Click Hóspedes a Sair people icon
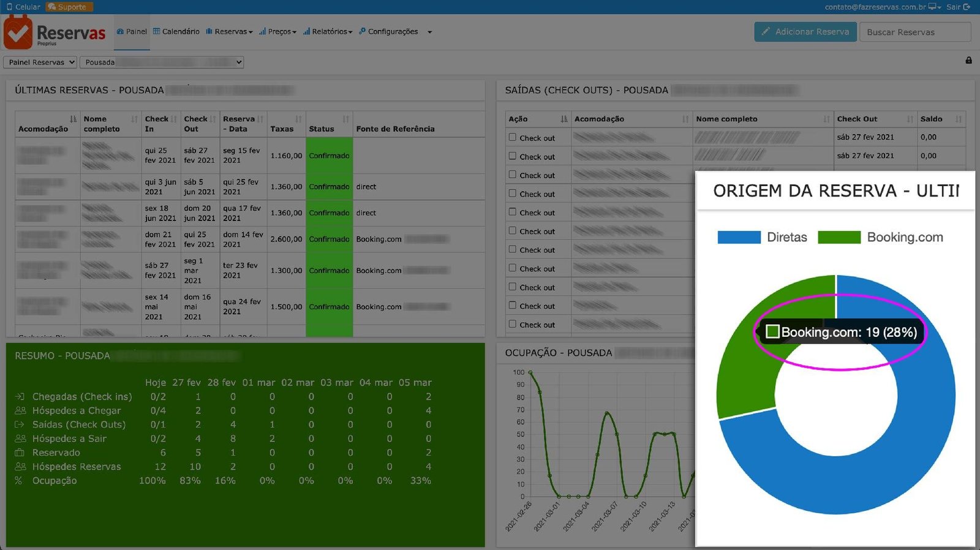Screen dimensions: 980x550 pyautogui.click(x=20, y=439)
